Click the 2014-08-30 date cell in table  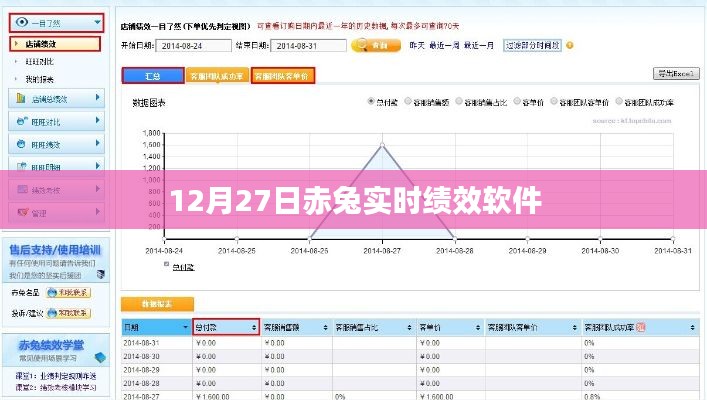coord(142,356)
